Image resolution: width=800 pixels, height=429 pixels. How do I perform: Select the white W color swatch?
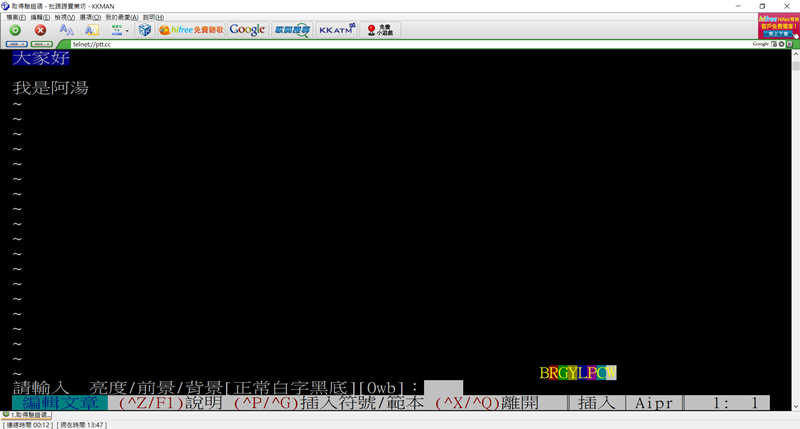point(611,373)
